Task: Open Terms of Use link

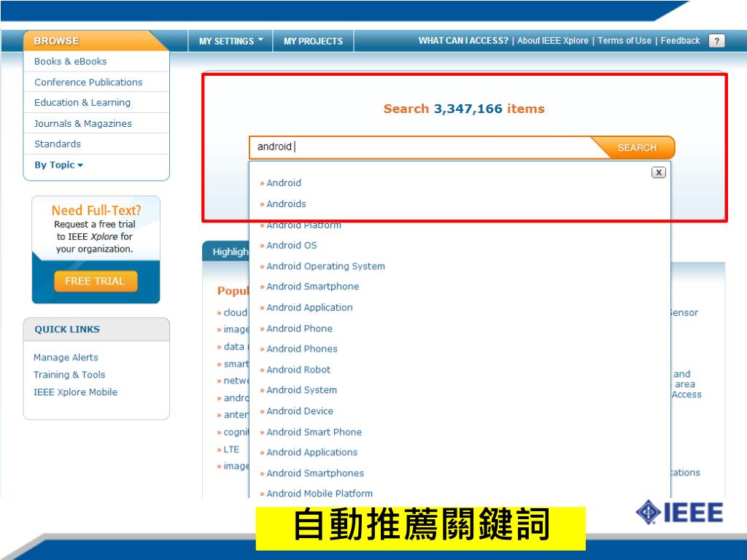Action: pos(624,41)
